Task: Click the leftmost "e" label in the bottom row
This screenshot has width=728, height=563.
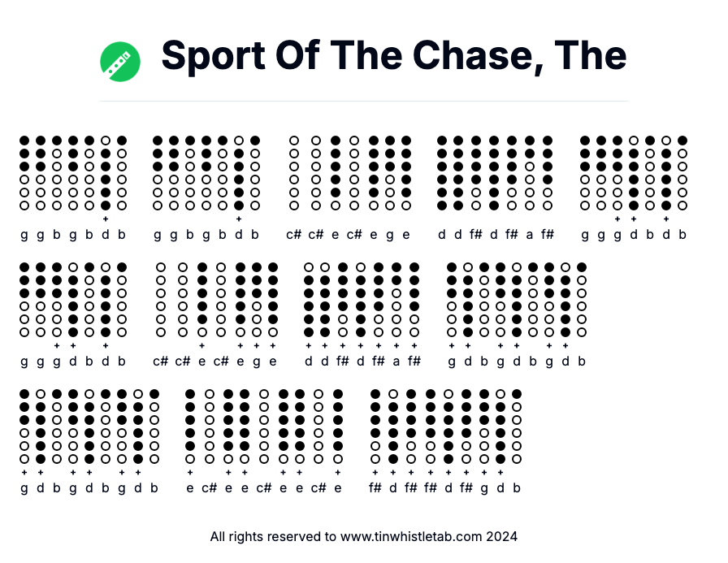Action: pyautogui.click(x=190, y=488)
